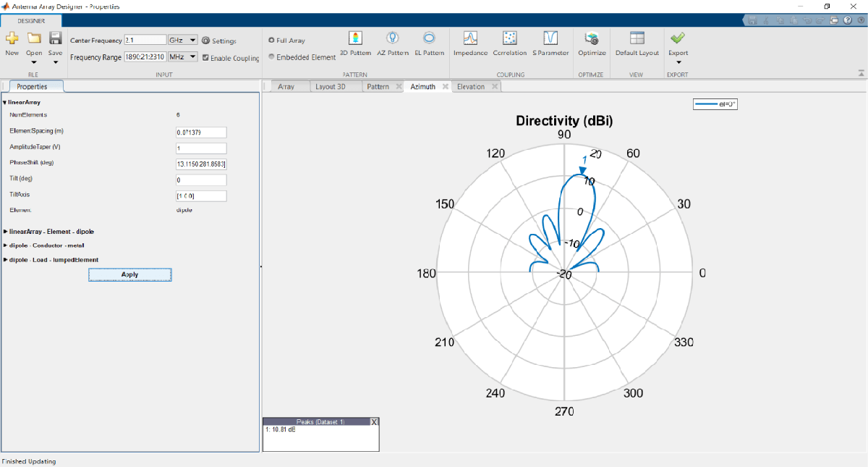Open the AZ Pattern plot
This screenshot has height=467, width=868.
point(393,39)
